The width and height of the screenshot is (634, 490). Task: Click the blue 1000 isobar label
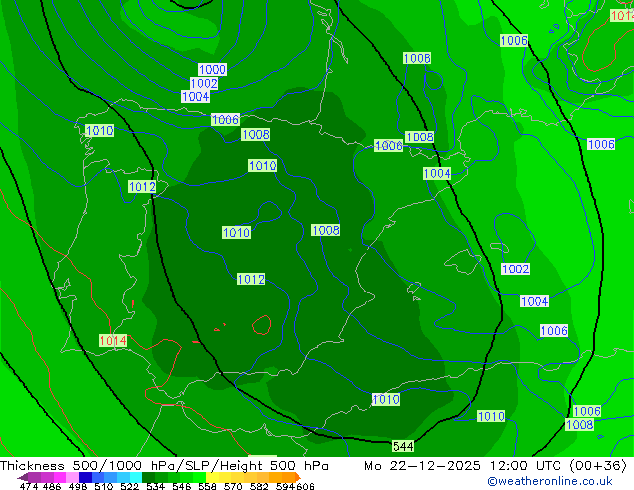point(212,69)
